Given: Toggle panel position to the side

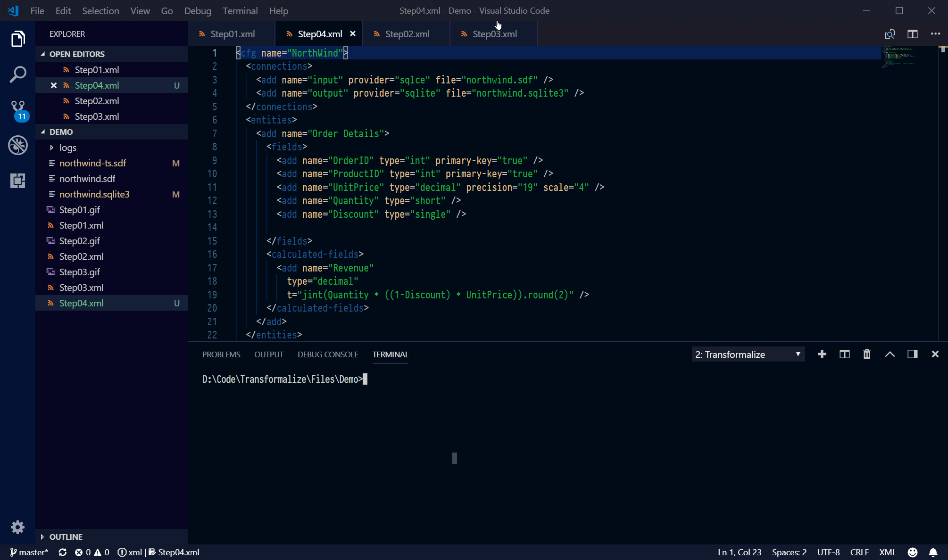Looking at the screenshot, I should tap(912, 354).
